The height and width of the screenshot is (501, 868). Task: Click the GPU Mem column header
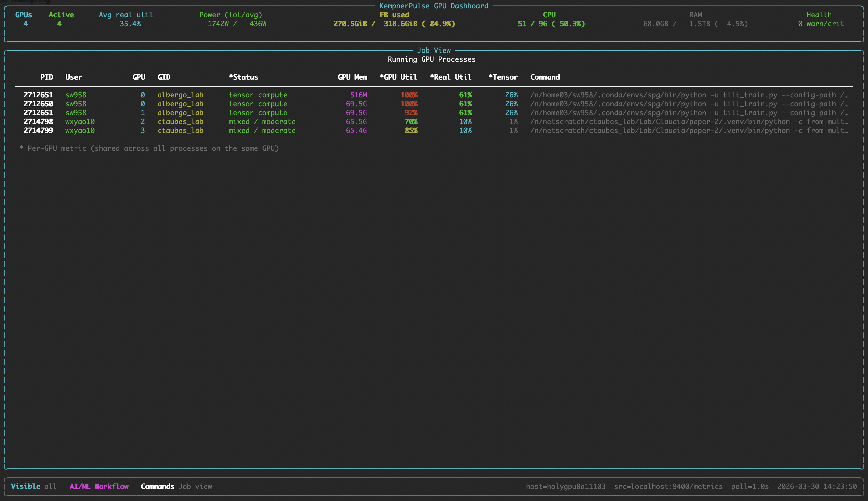[352, 77]
